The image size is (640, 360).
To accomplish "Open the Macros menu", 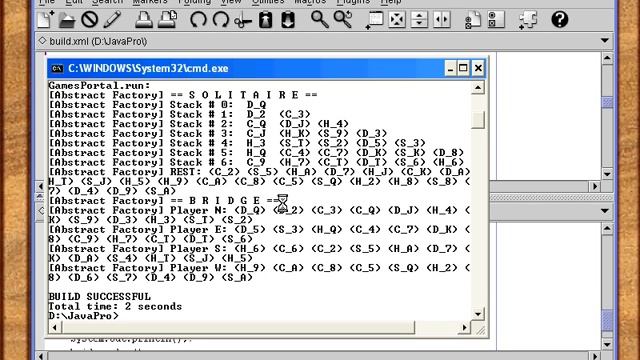I will [310, 2].
